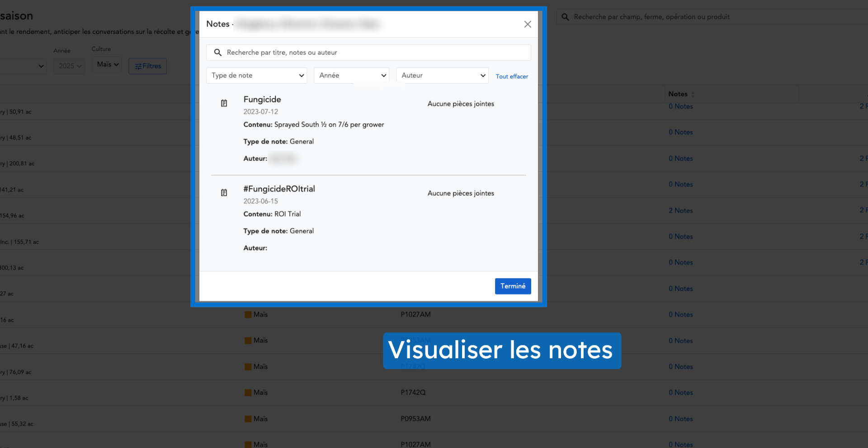868x448 pixels.
Task: Click Sprayed South ½ on 7/6 content text
Action: tap(329, 125)
